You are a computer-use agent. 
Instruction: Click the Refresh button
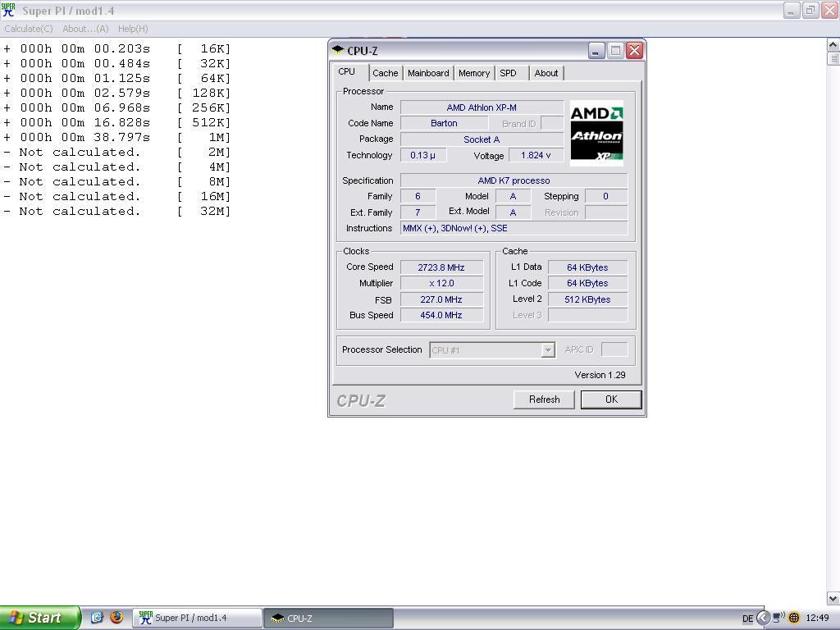[x=544, y=399]
